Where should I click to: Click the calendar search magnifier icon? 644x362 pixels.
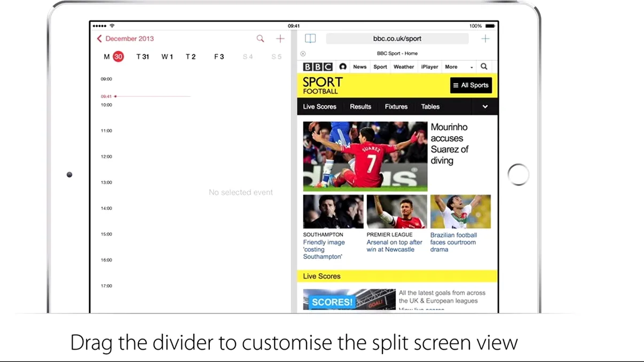click(x=260, y=38)
